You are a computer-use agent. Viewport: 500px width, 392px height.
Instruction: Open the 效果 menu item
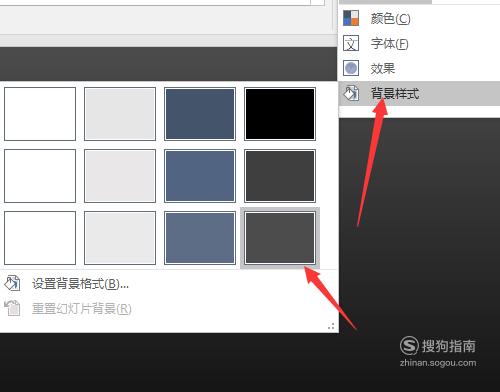(x=419, y=68)
